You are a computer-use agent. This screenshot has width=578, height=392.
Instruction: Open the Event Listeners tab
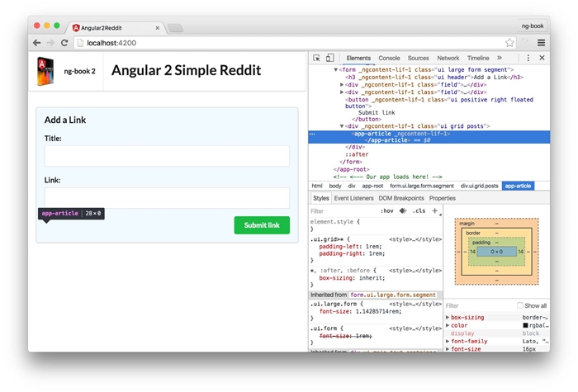pyautogui.click(x=354, y=198)
